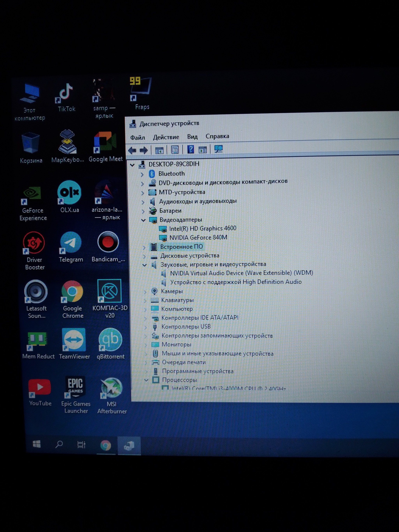Viewport: 399px width, 532px height.
Task: Click the Forward arrow in Device Manager toolbar
Action: [144, 151]
